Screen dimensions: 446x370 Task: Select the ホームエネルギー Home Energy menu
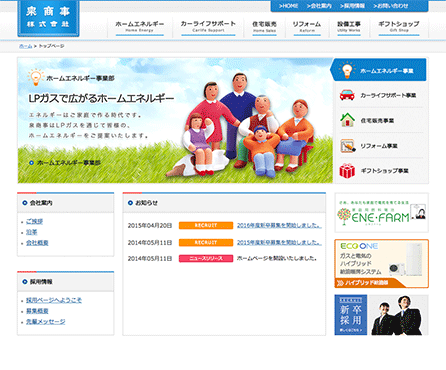tap(140, 27)
